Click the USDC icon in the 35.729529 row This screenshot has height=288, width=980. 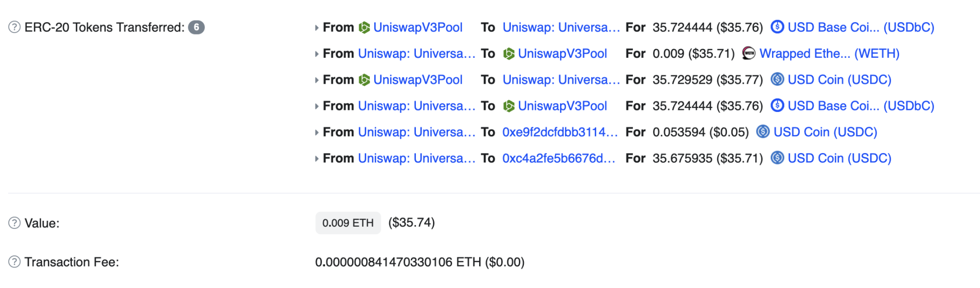point(777,79)
